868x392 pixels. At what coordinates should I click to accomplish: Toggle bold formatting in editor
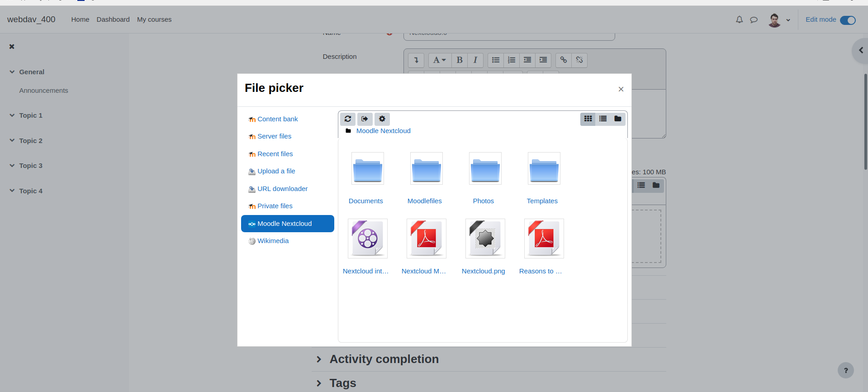tap(460, 60)
